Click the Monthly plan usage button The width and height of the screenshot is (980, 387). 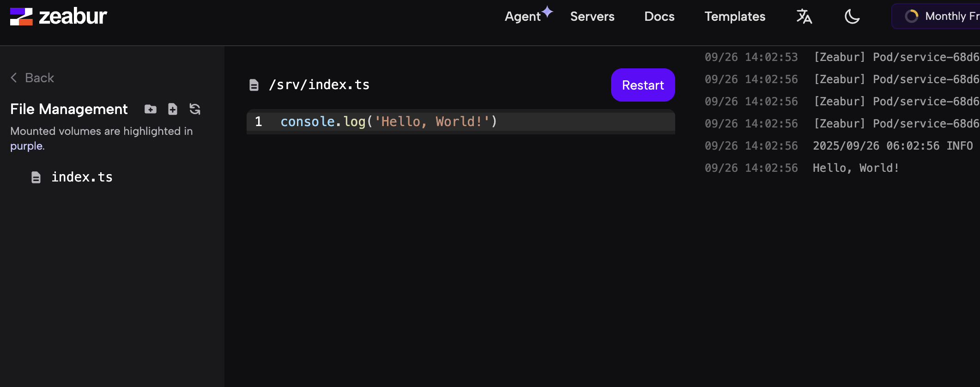(938, 17)
